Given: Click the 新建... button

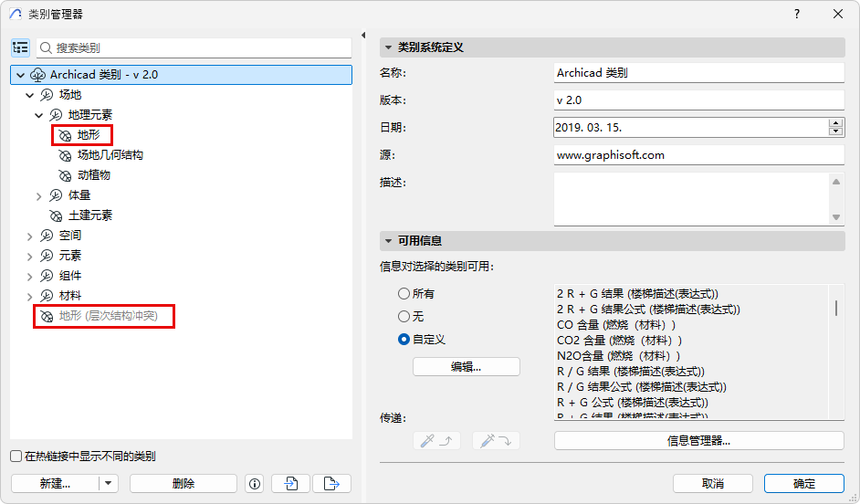Looking at the screenshot, I should click(55, 484).
